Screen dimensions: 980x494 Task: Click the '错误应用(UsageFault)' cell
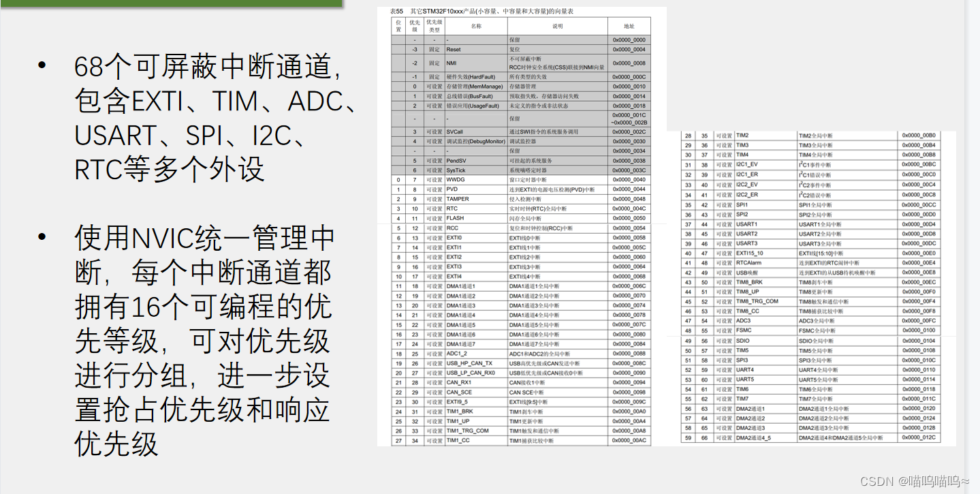476,106
